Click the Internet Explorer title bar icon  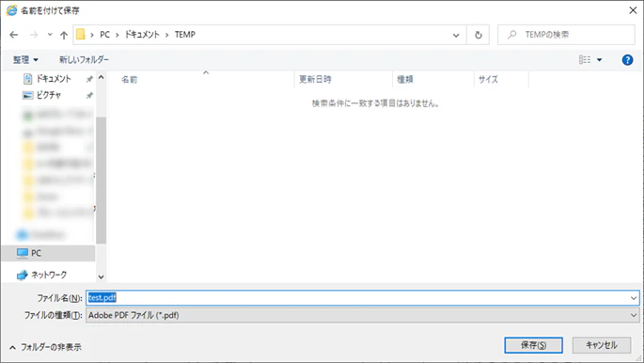click(x=11, y=10)
